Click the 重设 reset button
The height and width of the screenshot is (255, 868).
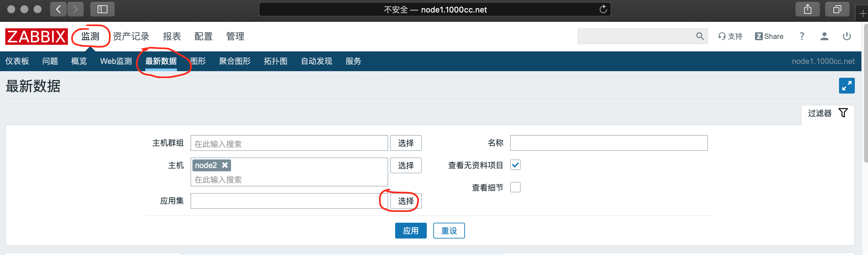point(449,231)
